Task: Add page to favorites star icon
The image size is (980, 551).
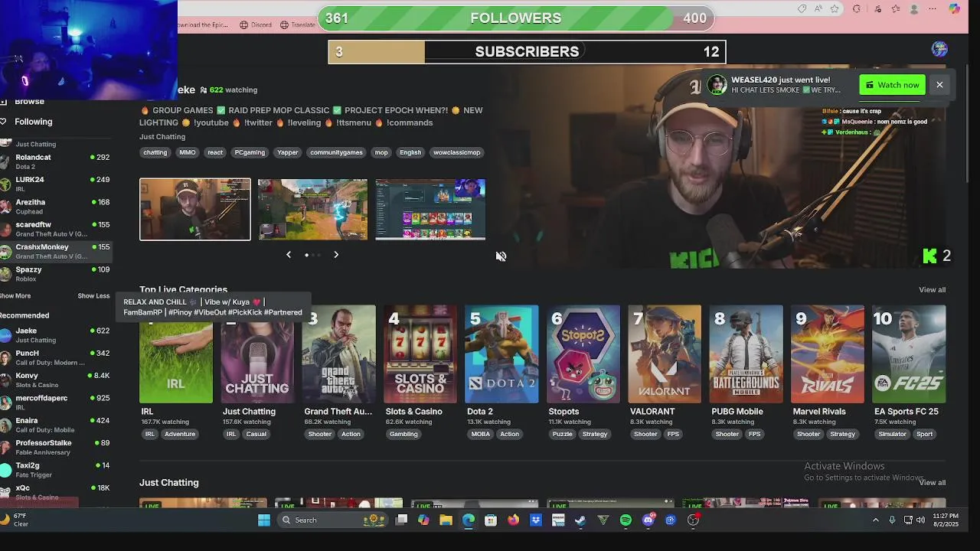Action: coord(835,9)
